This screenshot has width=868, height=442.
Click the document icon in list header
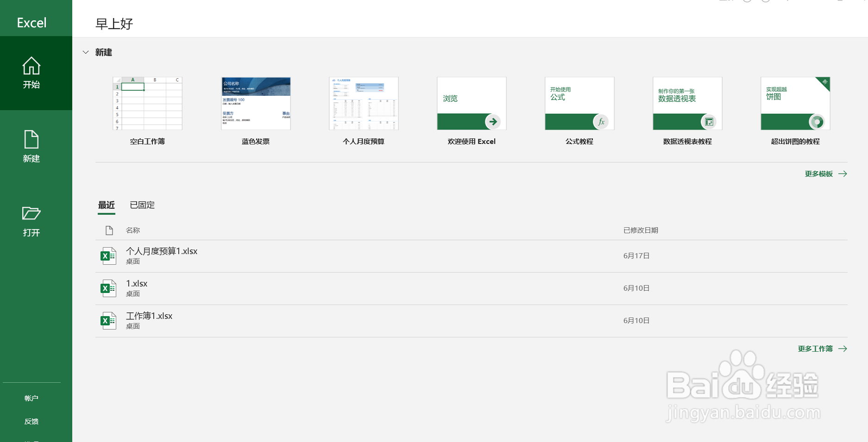point(109,230)
